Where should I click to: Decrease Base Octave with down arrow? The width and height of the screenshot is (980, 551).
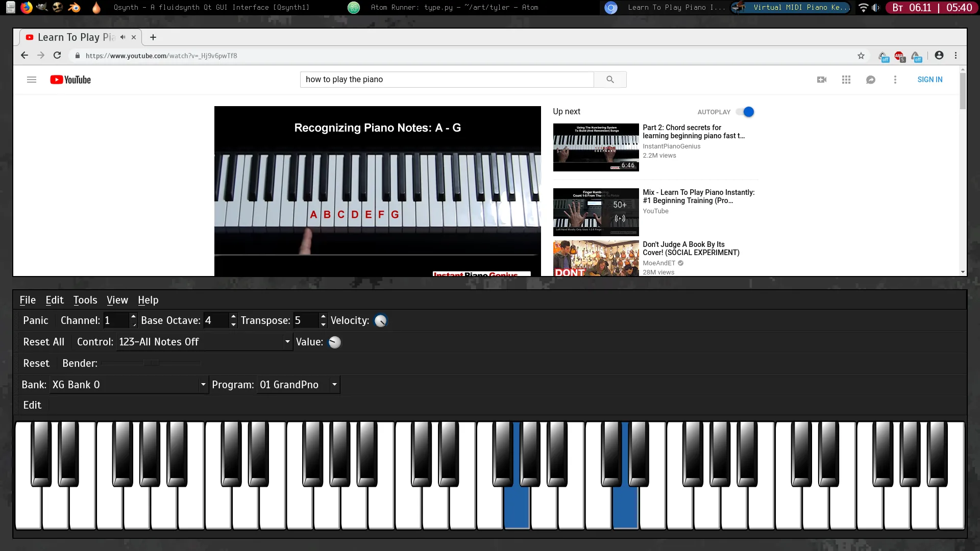(233, 324)
